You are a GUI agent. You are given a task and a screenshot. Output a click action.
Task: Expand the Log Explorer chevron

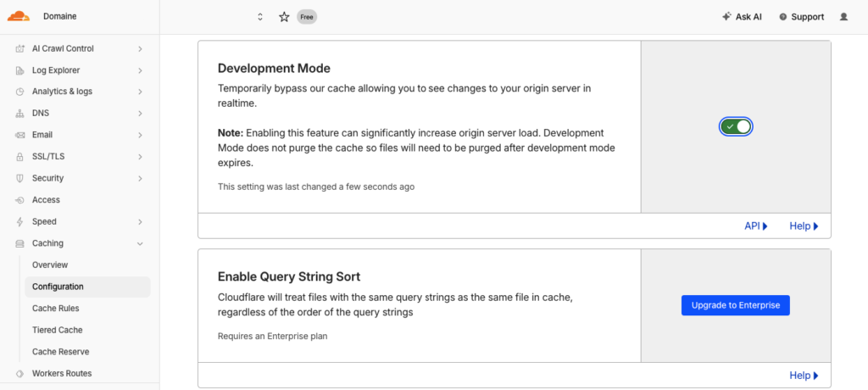[x=140, y=70]
